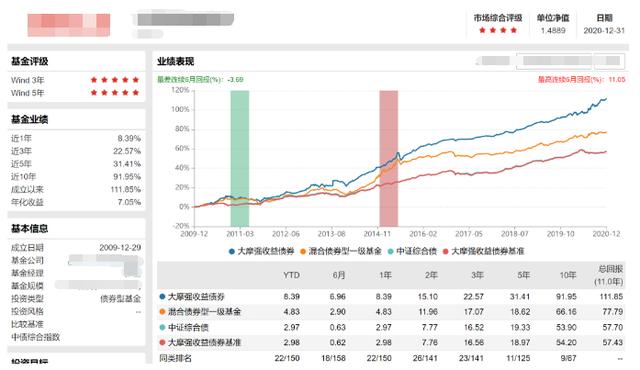Screen dimensions: 640x370
Task: Open the 最高连续6月回报 label link
Action: (x=581, y=80)
